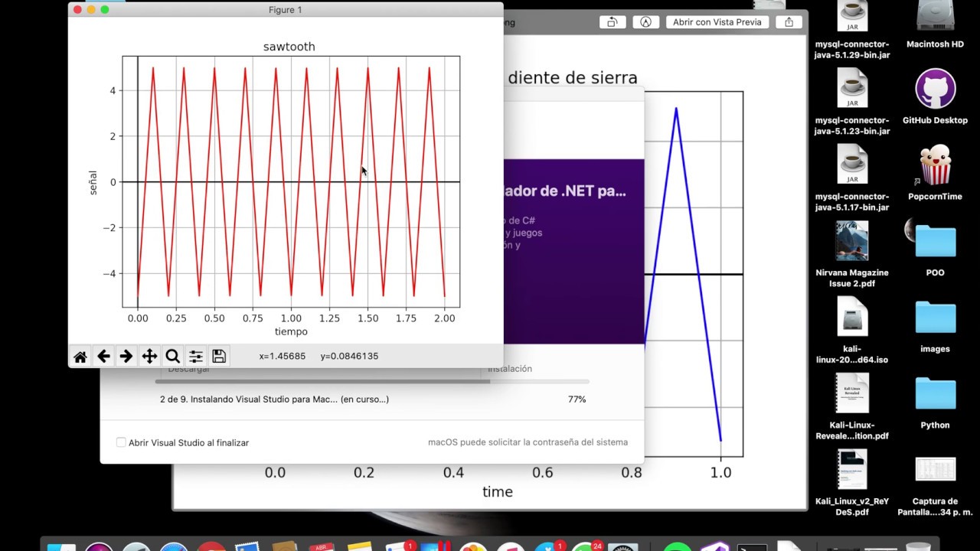The image size is (980, 551).
Task: Select Nirvana Magazine Issue 2.pdf file
Action: (x=852, y=254)
